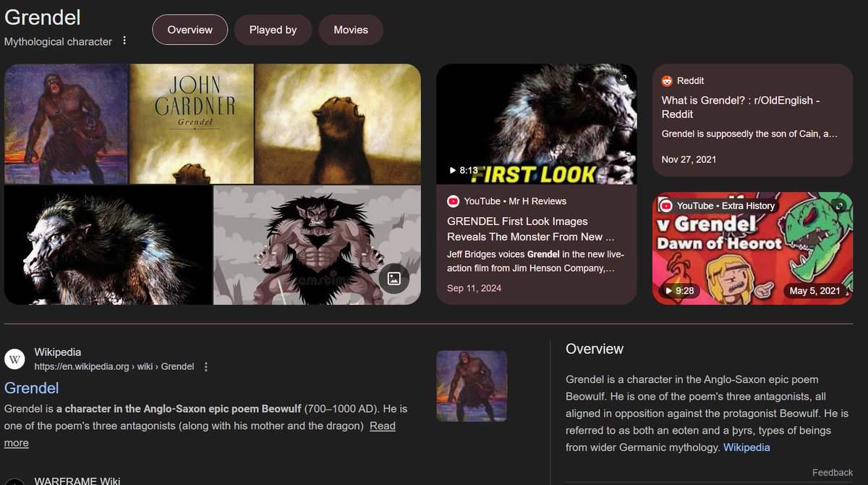
Task: Open the three-dot menu beside Wikipedia URL
Action: 206,367
